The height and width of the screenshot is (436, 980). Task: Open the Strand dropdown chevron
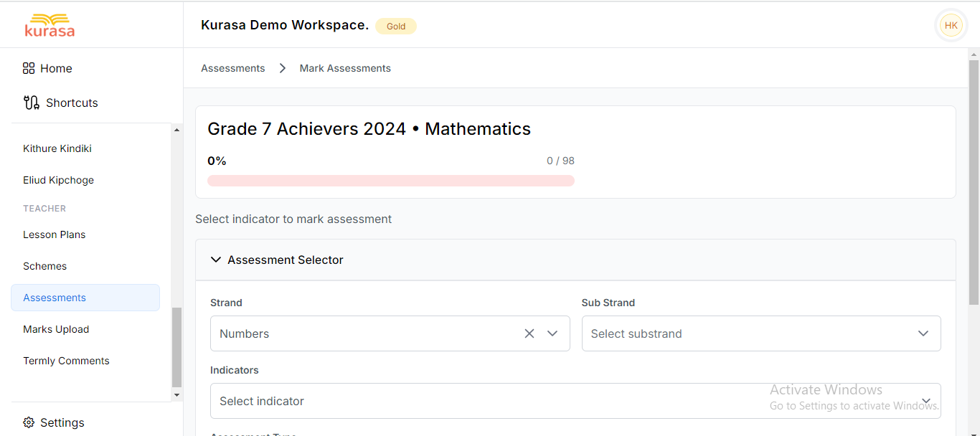552,333
